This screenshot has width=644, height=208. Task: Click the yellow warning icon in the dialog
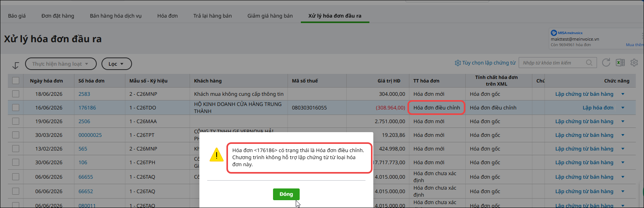coord(216,154)
